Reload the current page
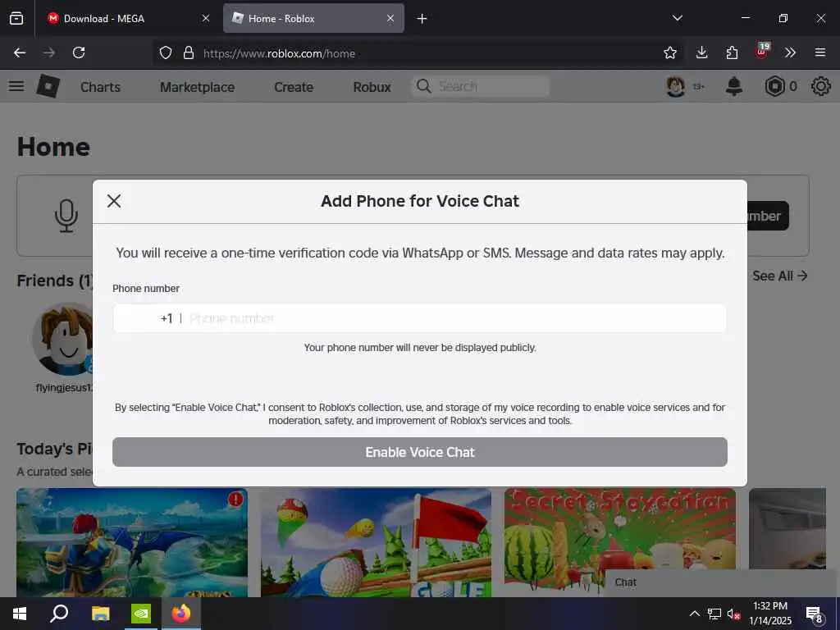Screen dimensions: 840x630 point(79,52)
